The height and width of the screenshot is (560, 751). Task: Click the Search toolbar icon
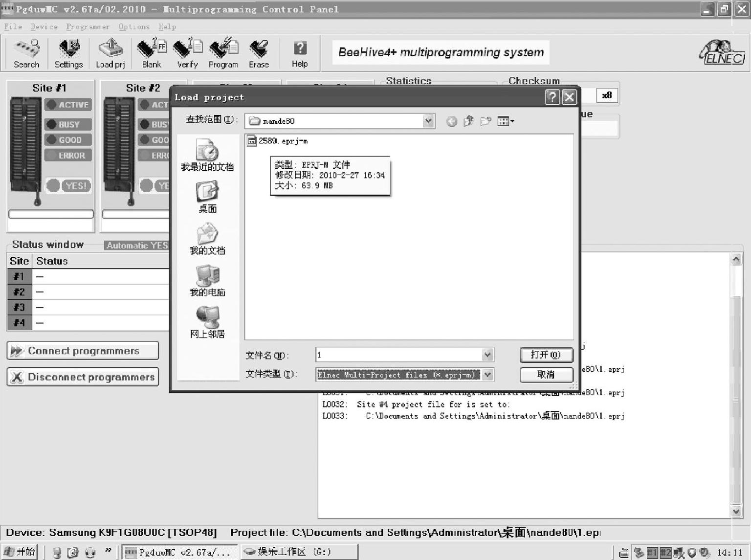pyautogui.click(x=26, y=53)
